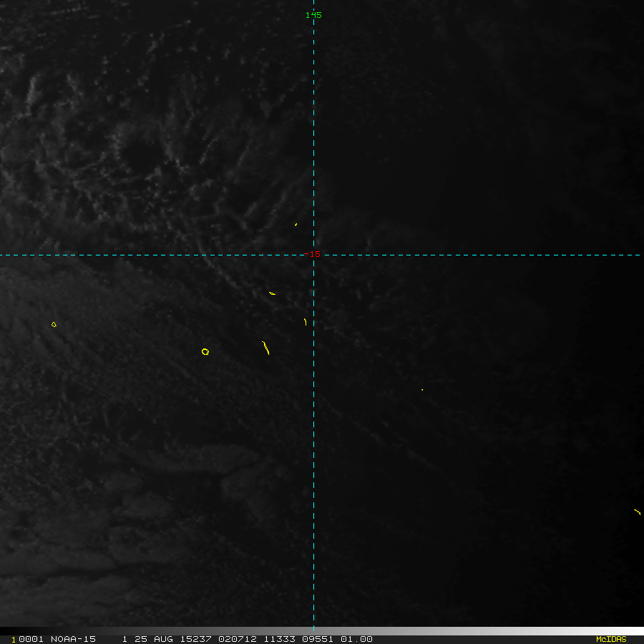The height and width of the screenshot is (644, 644).
Task: Click the intersection of the cyan grid lines
Action: click(313, 255)
